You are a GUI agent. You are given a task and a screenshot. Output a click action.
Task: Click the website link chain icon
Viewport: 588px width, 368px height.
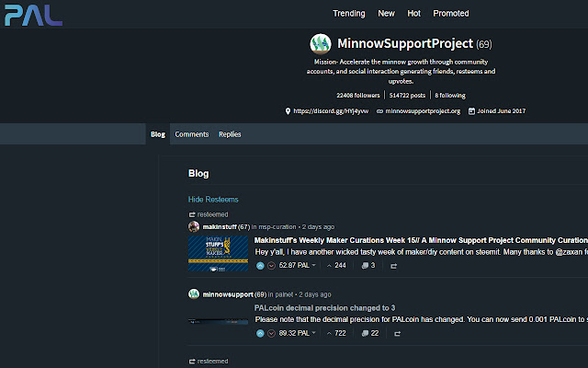pos(379,111)
